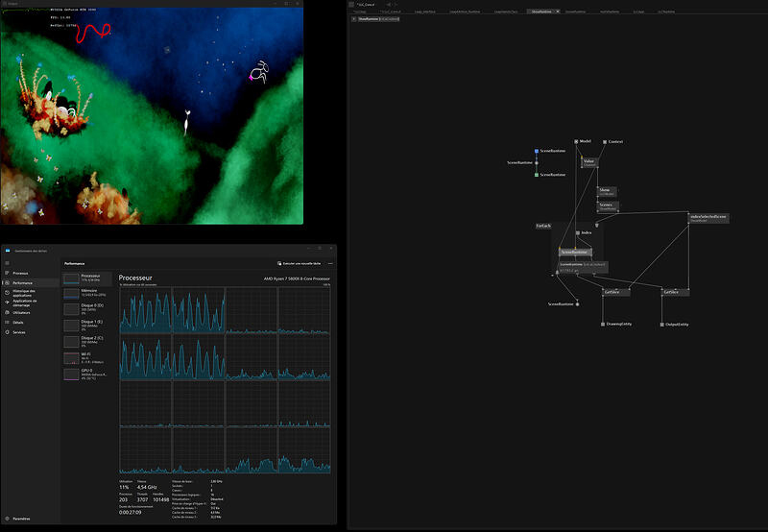Image resolution: width=768 pixels, height=532 pixels.
Task: Select GPU 0 in the performance list
Action: [87, 375]
